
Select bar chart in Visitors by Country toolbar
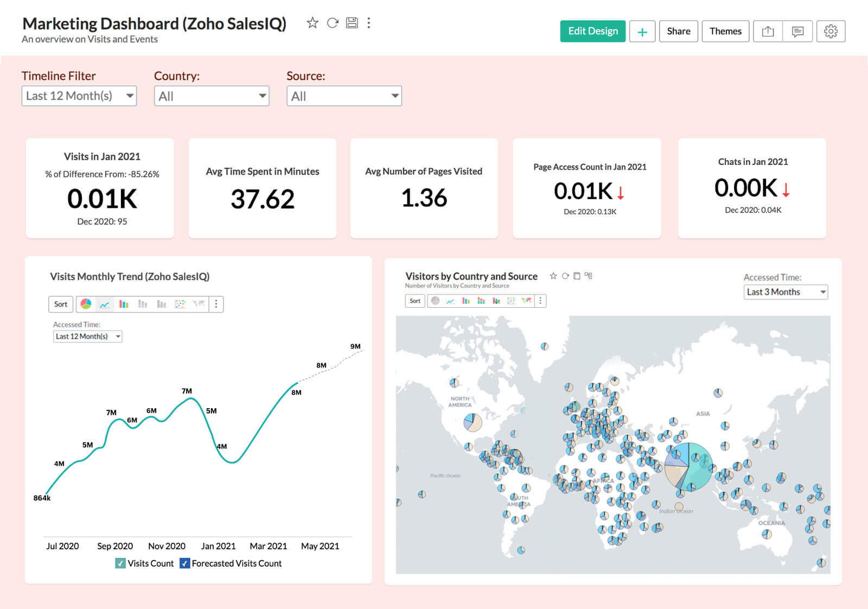(x=465, y=301)
